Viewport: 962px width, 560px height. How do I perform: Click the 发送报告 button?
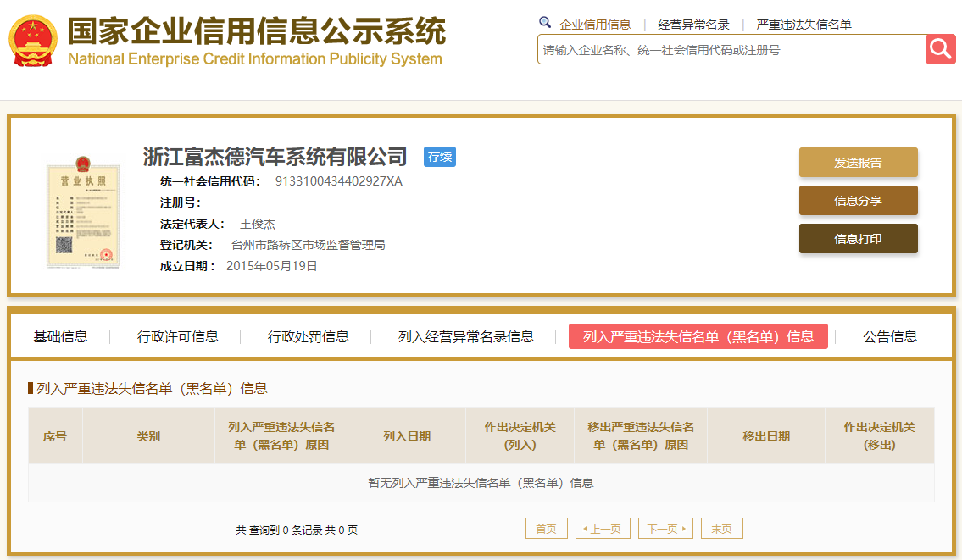point(859,163)
